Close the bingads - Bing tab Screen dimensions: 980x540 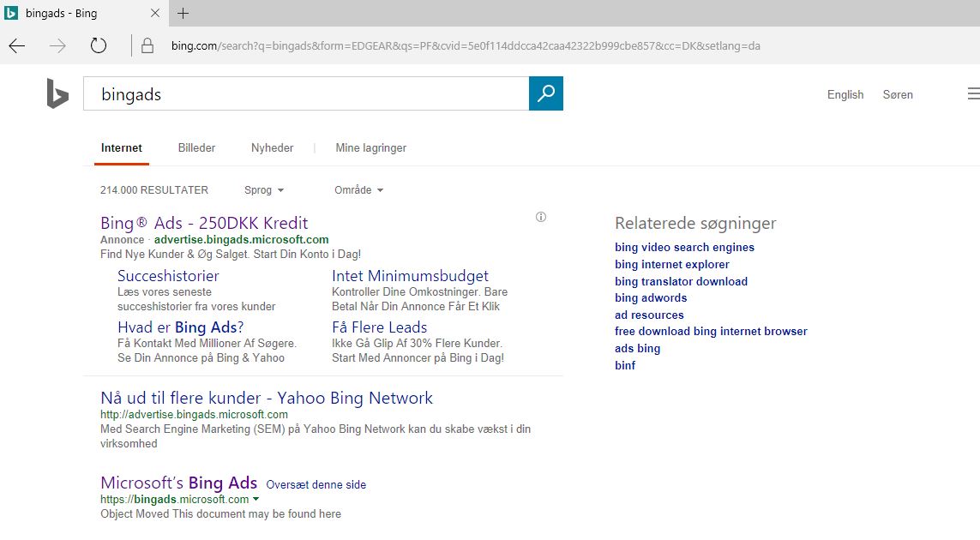pyautogui.click(x=155, y=13)
